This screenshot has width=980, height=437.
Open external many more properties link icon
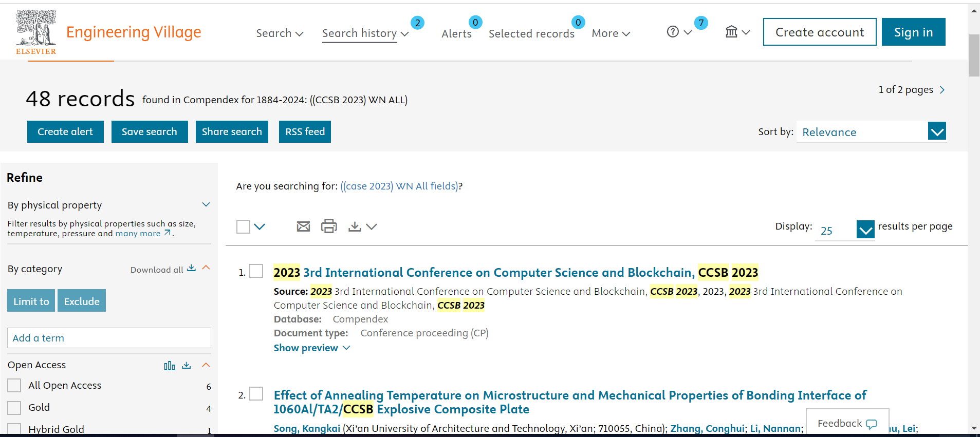coord(168,233)
